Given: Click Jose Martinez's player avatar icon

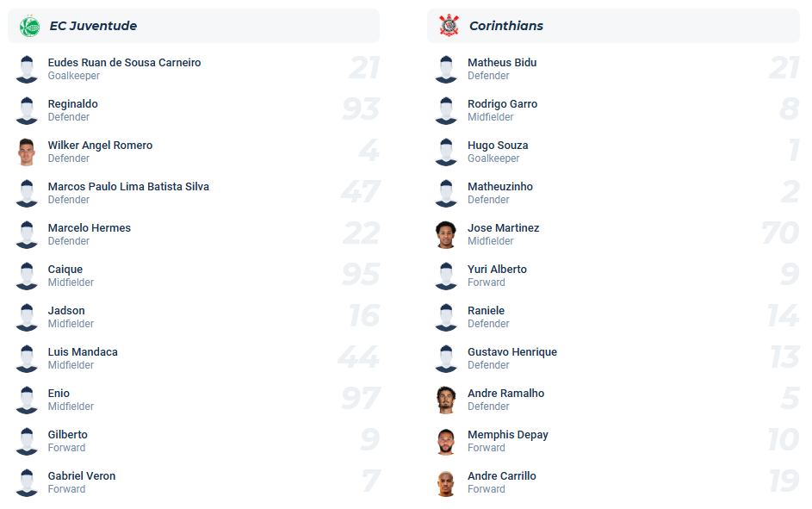Looking at the screenshot, I should (446, 234).
